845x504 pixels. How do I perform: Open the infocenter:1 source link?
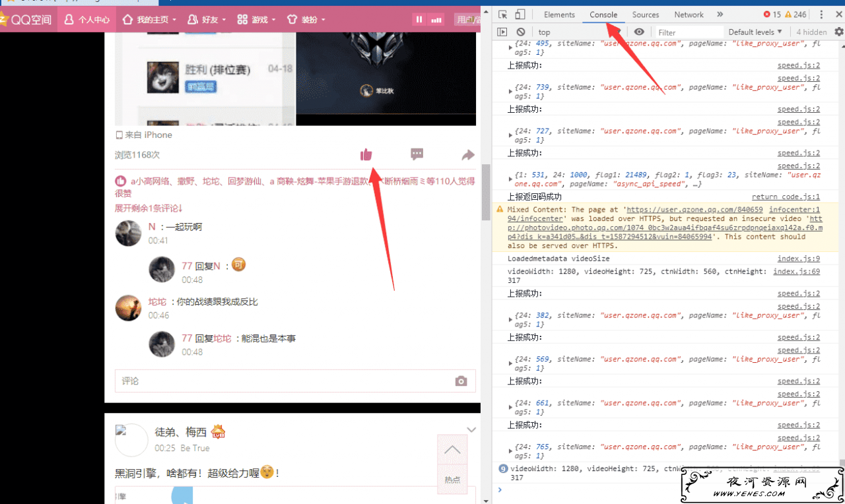click(795, 209)
